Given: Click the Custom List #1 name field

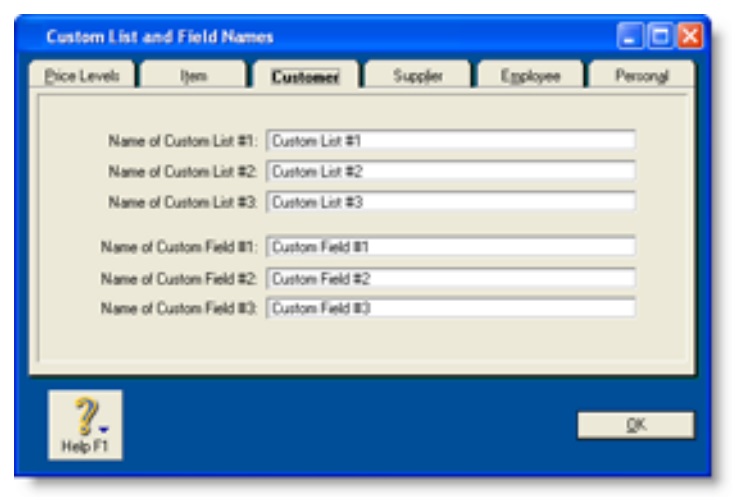Looking at the screenshot, I should pos(451,141).
